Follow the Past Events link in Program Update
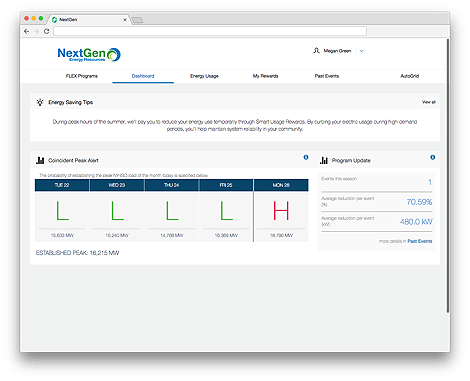Viewport: 470px width, 381px height. pyautogui.click(x=420, y=241)
